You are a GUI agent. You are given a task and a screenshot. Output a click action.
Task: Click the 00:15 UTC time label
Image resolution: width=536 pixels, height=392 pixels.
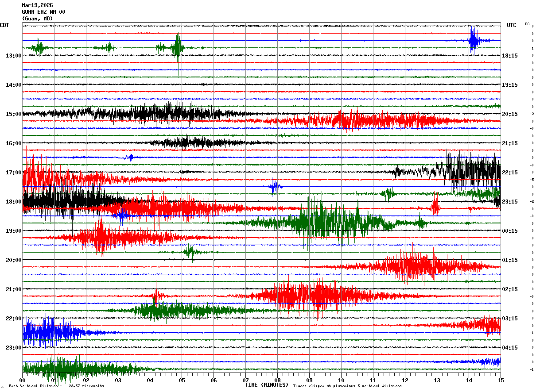(510, 231)
